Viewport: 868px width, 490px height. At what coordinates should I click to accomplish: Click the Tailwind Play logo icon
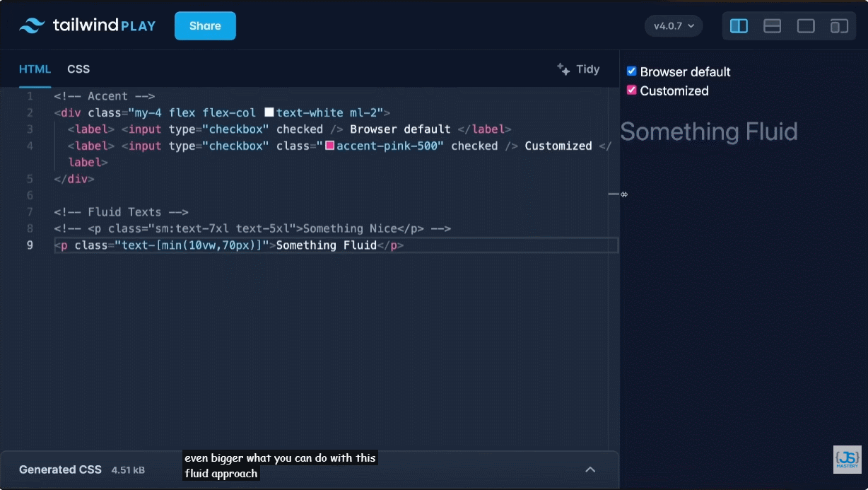(32, 26)
